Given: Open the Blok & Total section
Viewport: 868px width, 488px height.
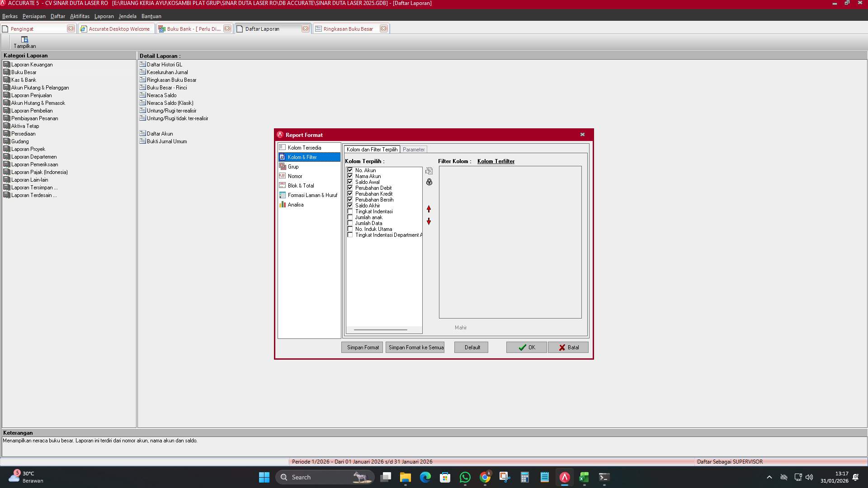Looking at the screenshot, I should click(300, 185).
